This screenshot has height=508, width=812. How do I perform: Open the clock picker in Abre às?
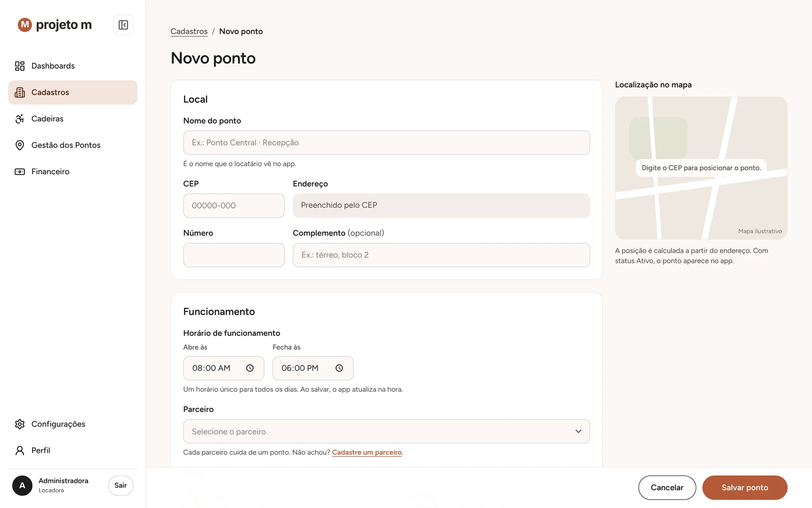click(x=250, y=368)
